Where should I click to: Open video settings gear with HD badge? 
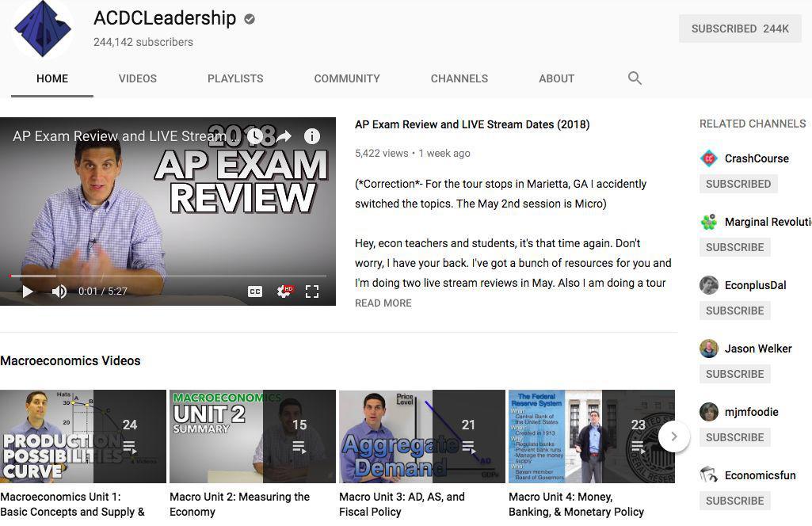(x=284, y=291)
